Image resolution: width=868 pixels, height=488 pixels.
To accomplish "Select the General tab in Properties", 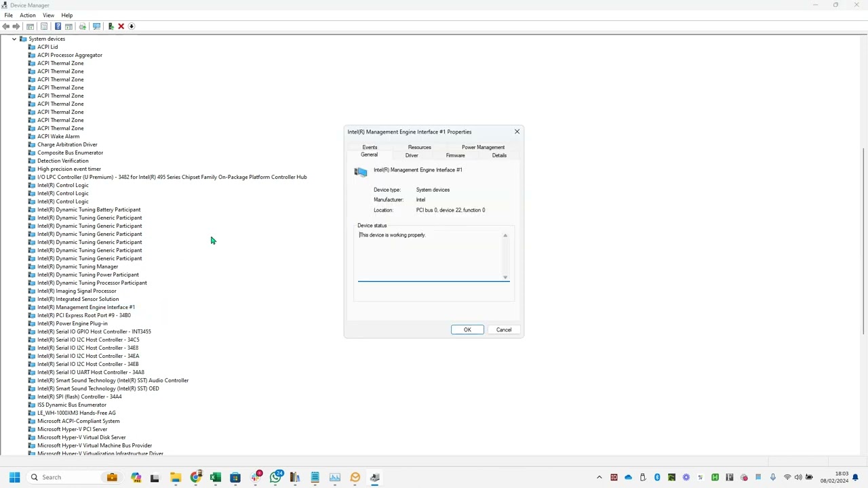I will [369, 155].
